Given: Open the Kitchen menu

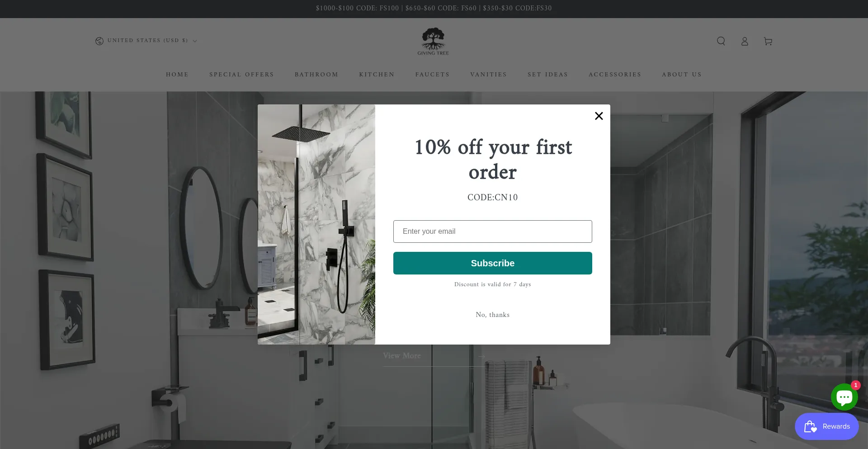Looking at the screenshot, I should (377, 75).
